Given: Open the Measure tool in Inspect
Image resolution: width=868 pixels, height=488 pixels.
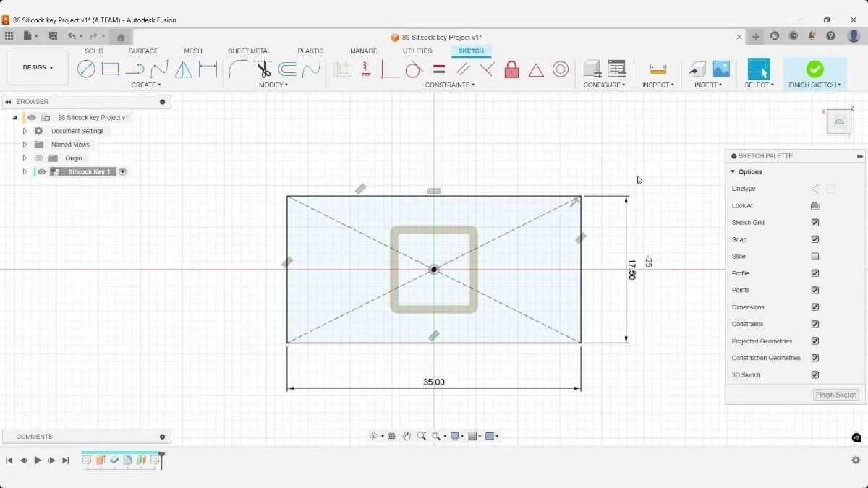Looking at the screenshot, I should point(658,69).
